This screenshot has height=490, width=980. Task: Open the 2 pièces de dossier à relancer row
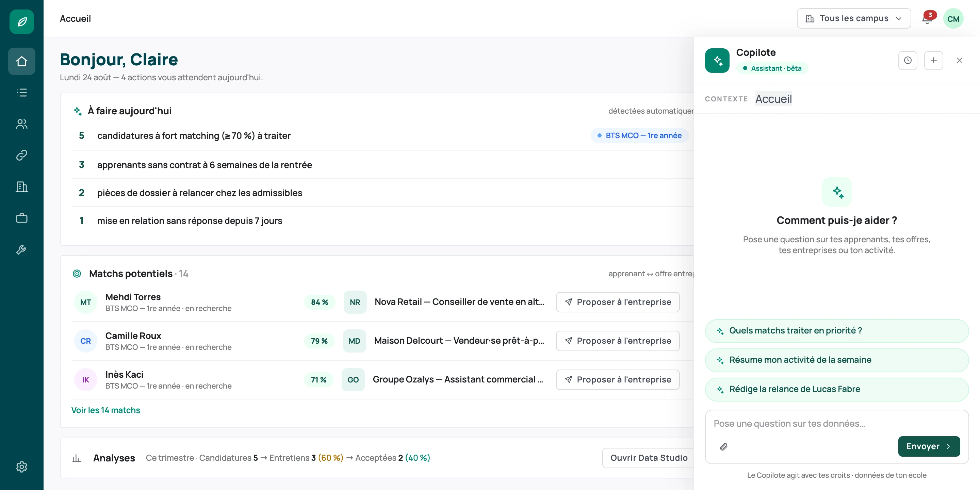tap(382, 193)
